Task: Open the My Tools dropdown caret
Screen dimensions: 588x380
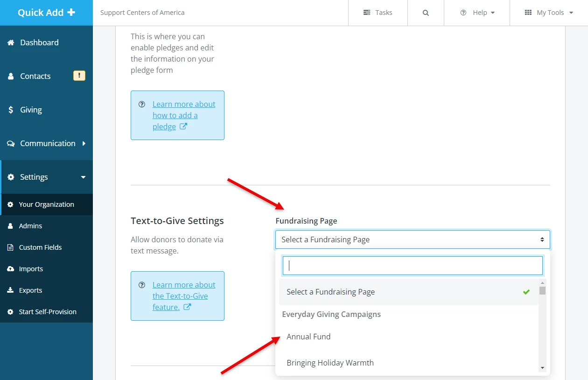Action: [x=571, y=13]
